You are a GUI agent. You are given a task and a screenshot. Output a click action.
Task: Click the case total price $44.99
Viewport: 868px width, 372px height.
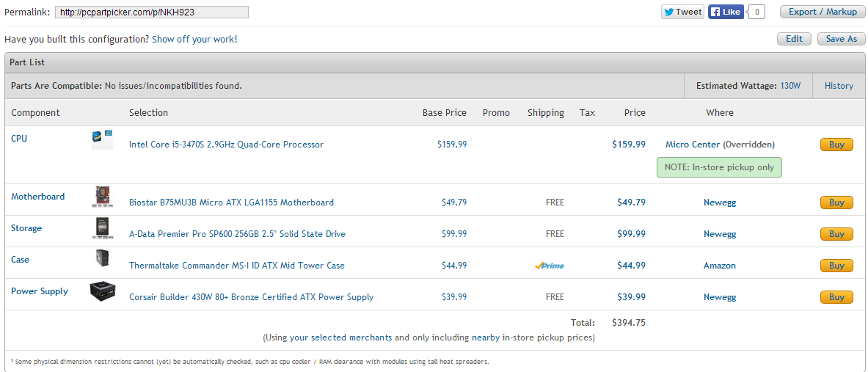pos(631,266)
